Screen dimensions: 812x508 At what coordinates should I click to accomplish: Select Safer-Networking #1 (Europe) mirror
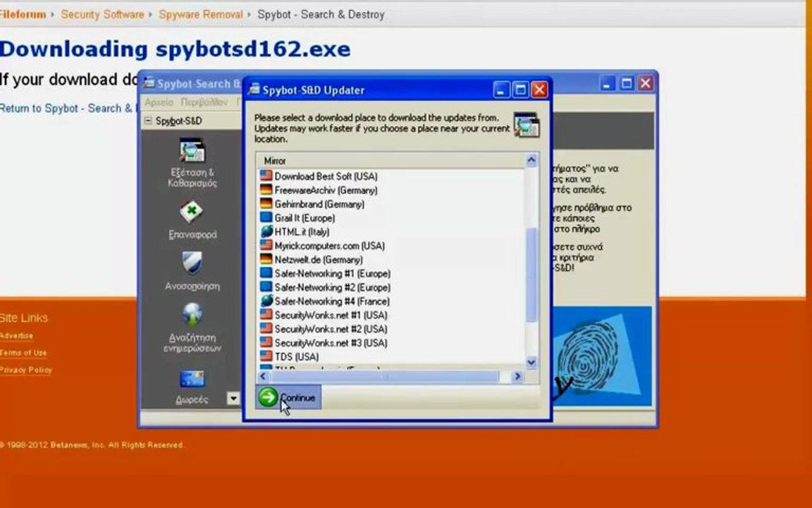(333, 273)
